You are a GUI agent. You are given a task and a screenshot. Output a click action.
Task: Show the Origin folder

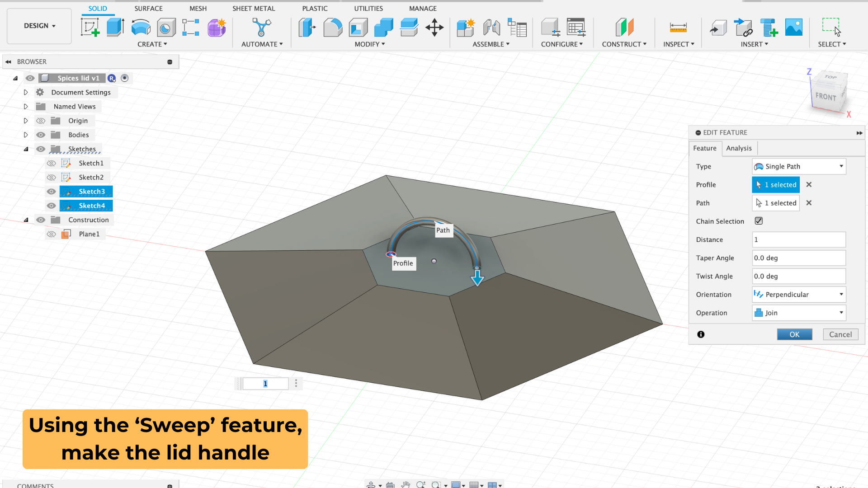(x=41, y=121)
